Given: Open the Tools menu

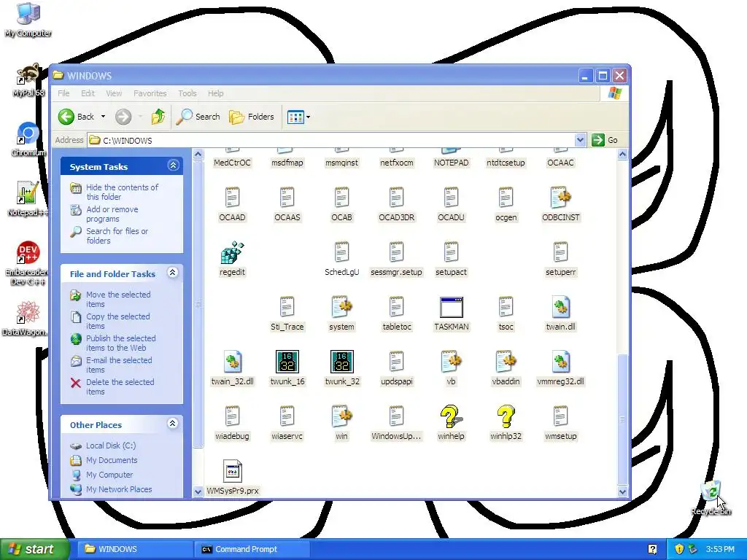Looking at the screenshot, I should tap(187, 93).
